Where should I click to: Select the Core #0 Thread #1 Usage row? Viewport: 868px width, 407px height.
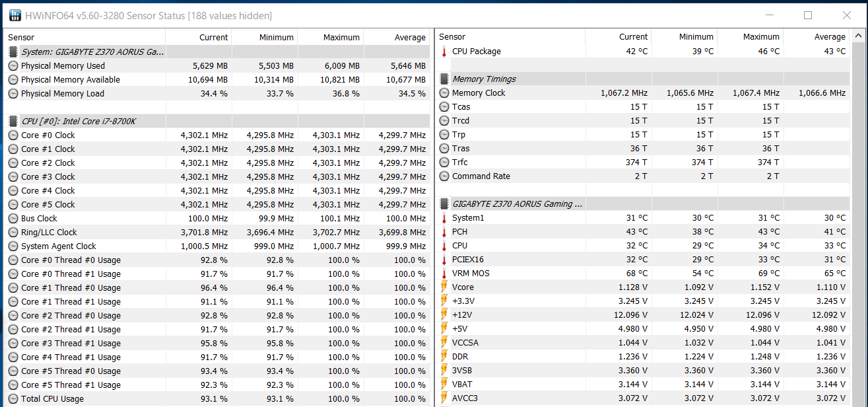217,274
